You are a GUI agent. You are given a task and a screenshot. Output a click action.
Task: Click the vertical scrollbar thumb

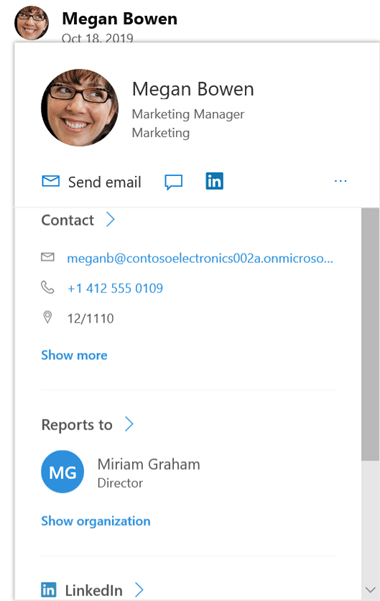point(370,334)
